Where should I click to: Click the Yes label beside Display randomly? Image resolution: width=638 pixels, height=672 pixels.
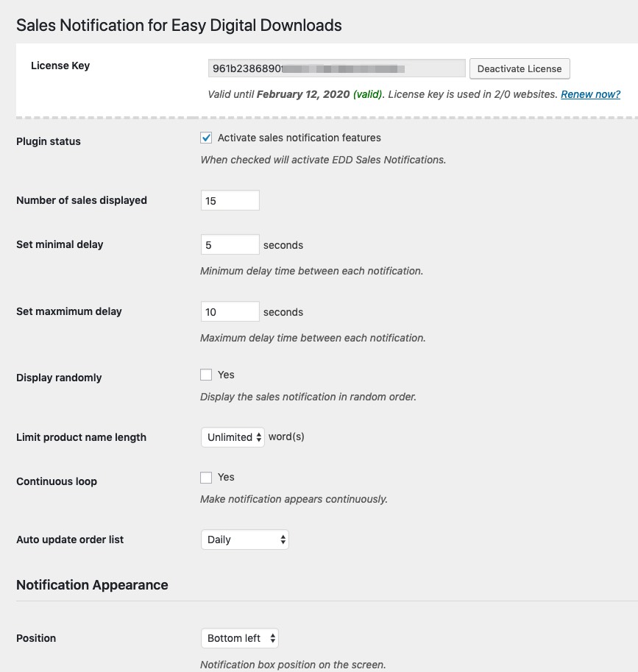point(226,375)
